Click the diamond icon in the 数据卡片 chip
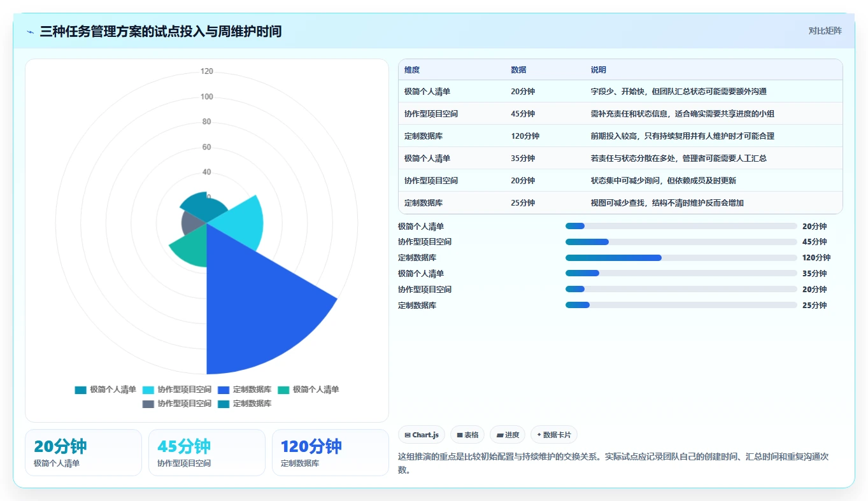Screen dimensions: 868x501 click(539, 435)
